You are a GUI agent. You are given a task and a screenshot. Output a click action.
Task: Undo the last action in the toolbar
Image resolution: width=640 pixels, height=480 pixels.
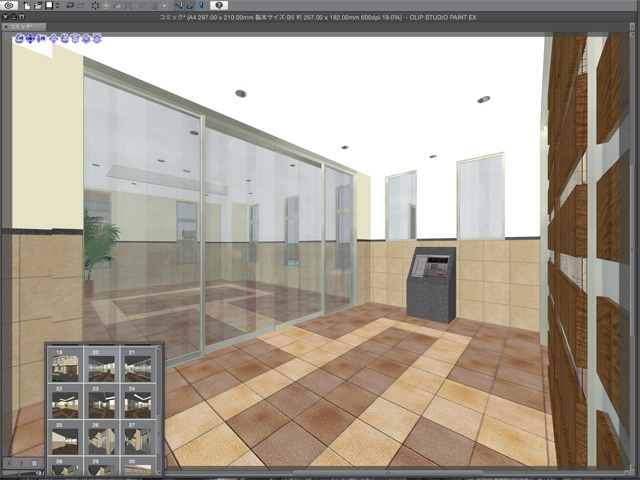[x=70, y=5]
